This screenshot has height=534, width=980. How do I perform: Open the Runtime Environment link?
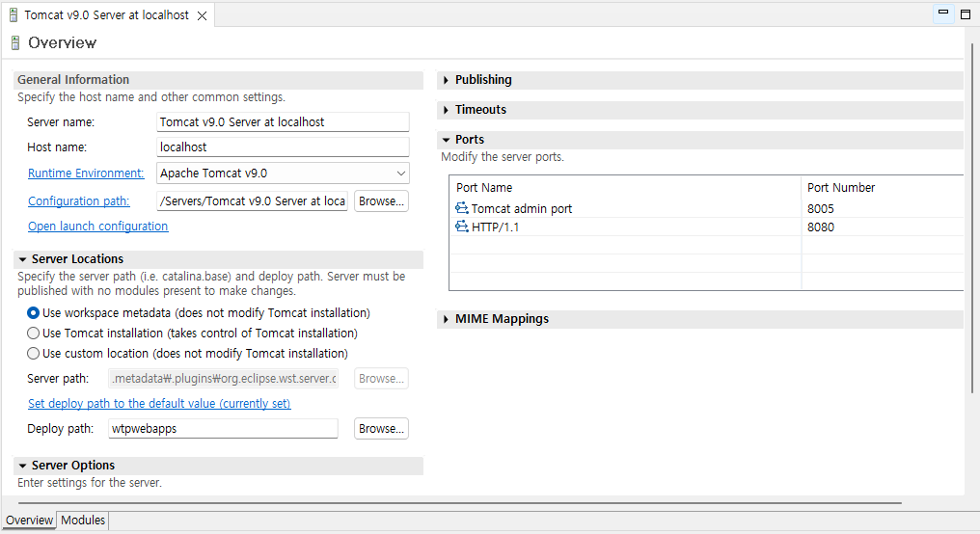coord(86,173)
